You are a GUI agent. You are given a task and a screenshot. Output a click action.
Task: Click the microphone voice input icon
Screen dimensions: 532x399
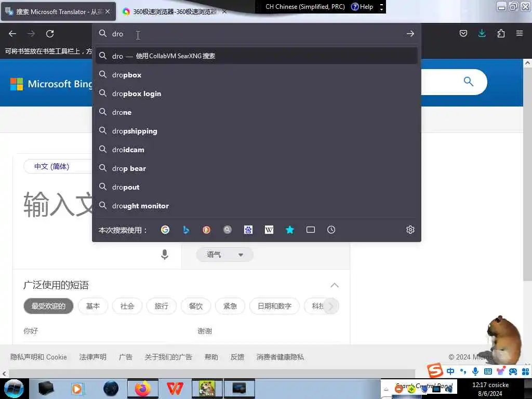(x=165, y=255)
